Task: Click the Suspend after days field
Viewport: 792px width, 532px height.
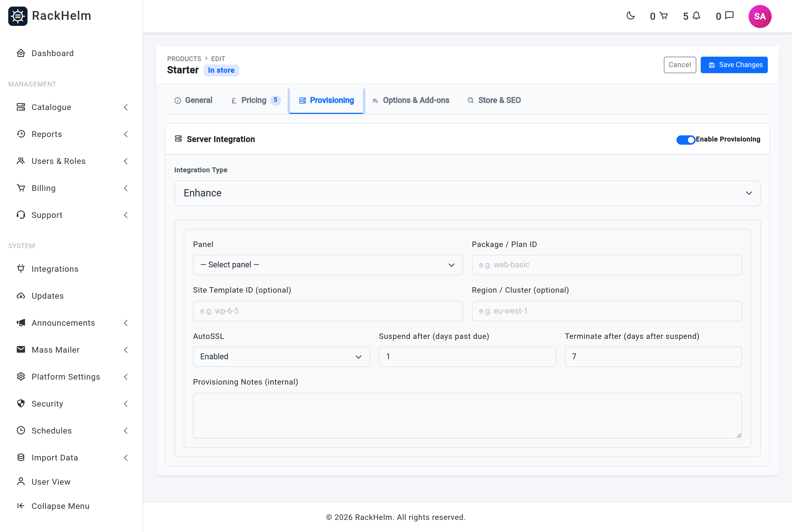Action: point(467,357)
